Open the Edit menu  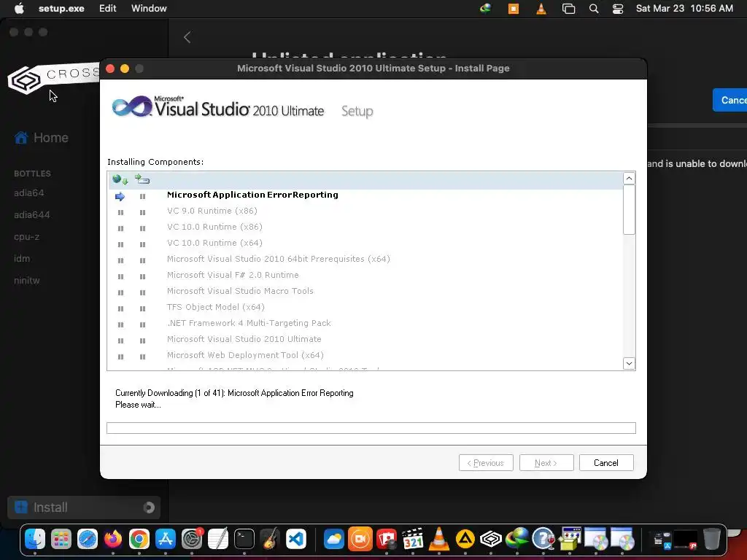(x=108, y=9)
